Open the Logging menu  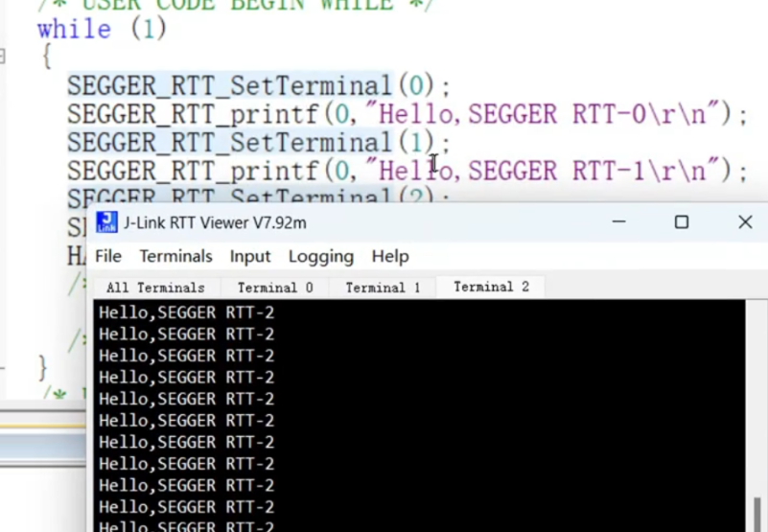321,256
